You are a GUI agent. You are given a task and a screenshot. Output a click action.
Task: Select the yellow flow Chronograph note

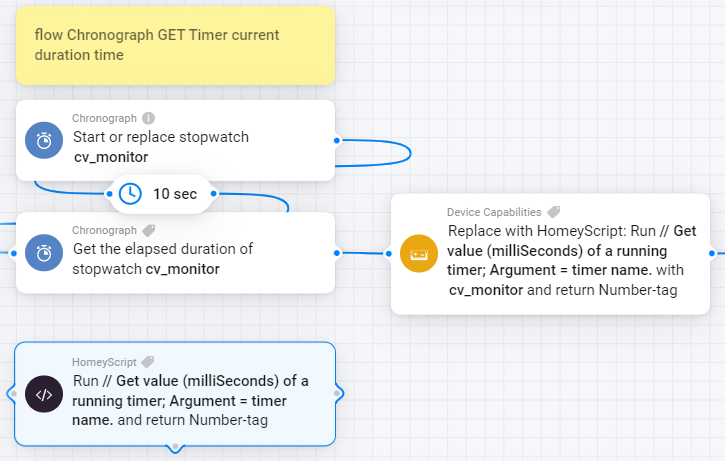pyautogui.click(x=175, y=46)
